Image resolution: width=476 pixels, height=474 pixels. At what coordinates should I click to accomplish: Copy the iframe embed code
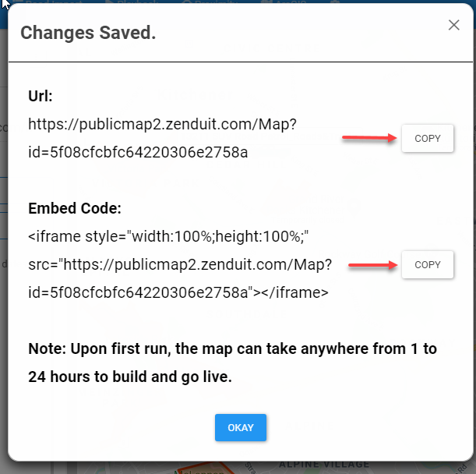(x=428, y=264)
